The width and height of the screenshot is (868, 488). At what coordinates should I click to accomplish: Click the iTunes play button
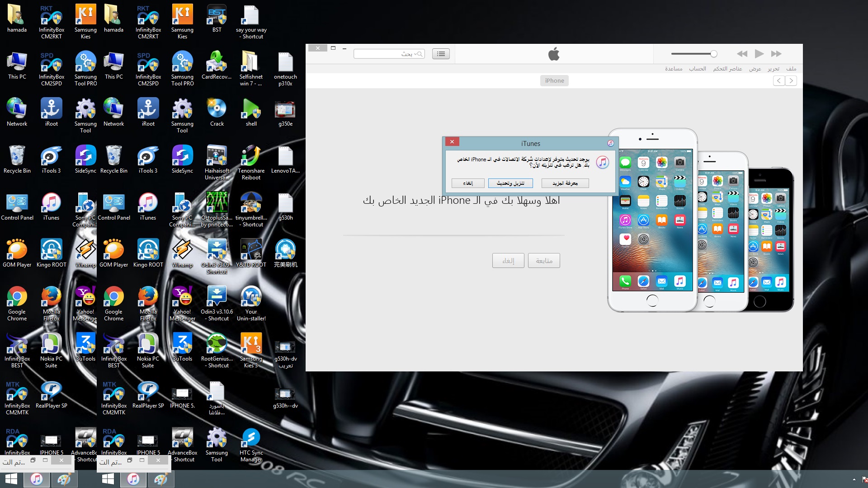tap(759, 54)
